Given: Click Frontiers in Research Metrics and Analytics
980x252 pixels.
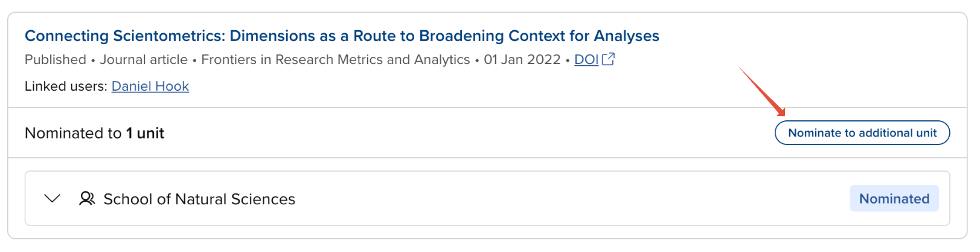Looking at the screenshot, I should click(x=335, y=60).
